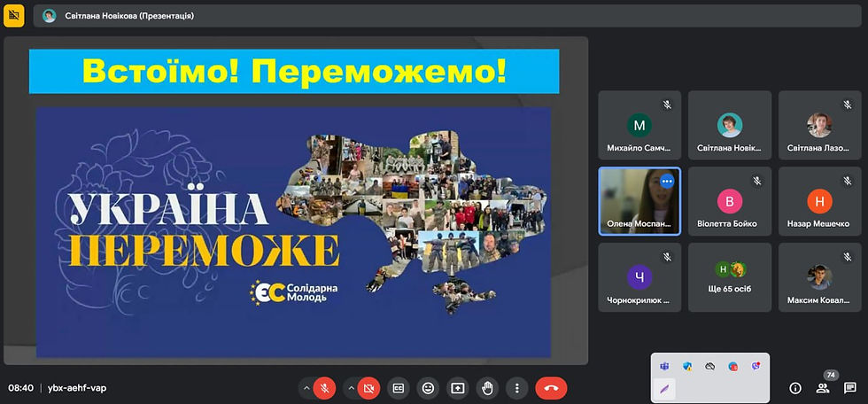Open the 'Ще 65 осіб' tile

(730, 277)
